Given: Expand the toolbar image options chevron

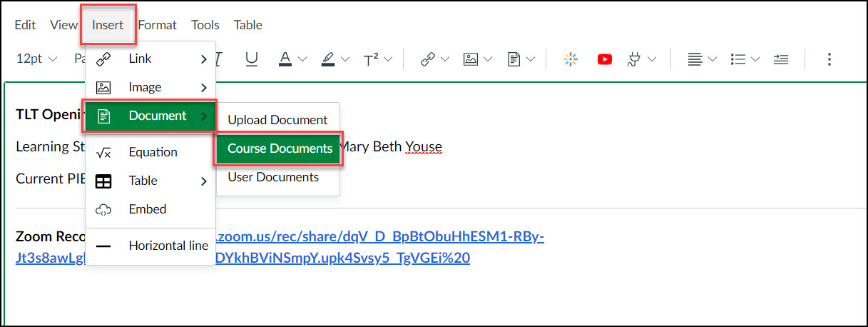Looking at the screenshot, I should tap(488, 59).
